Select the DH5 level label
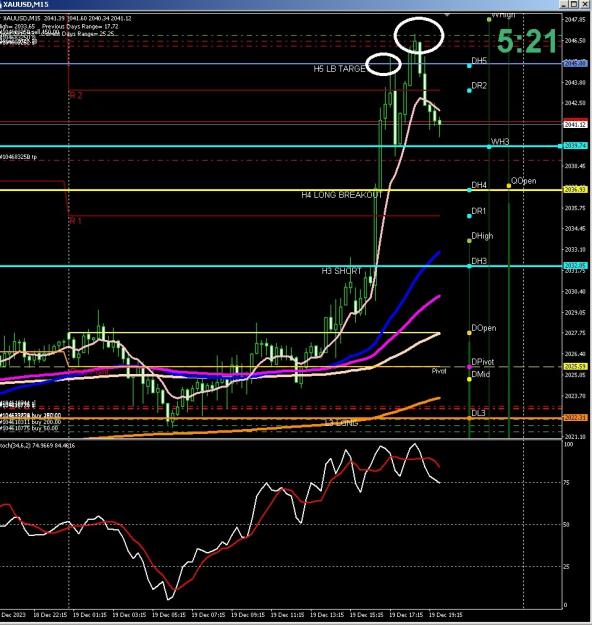 pyautogui.click(x=479, y=61)
